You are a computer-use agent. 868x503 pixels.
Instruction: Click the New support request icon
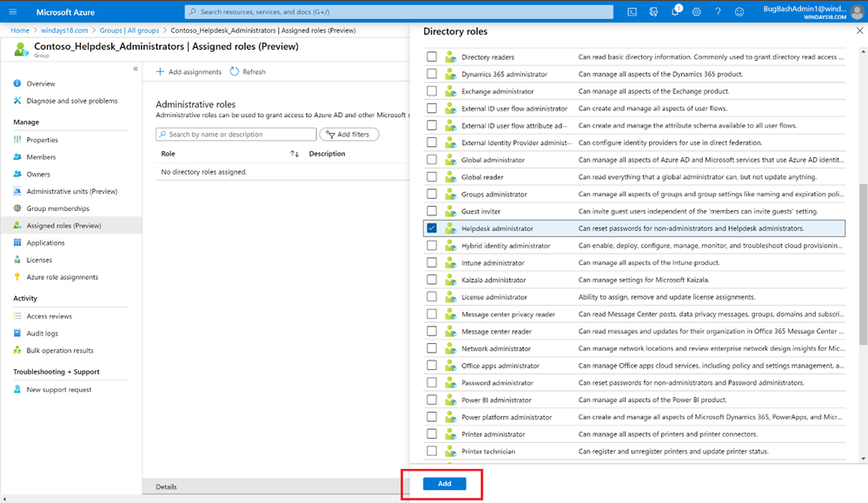click(x=17, y=389)
